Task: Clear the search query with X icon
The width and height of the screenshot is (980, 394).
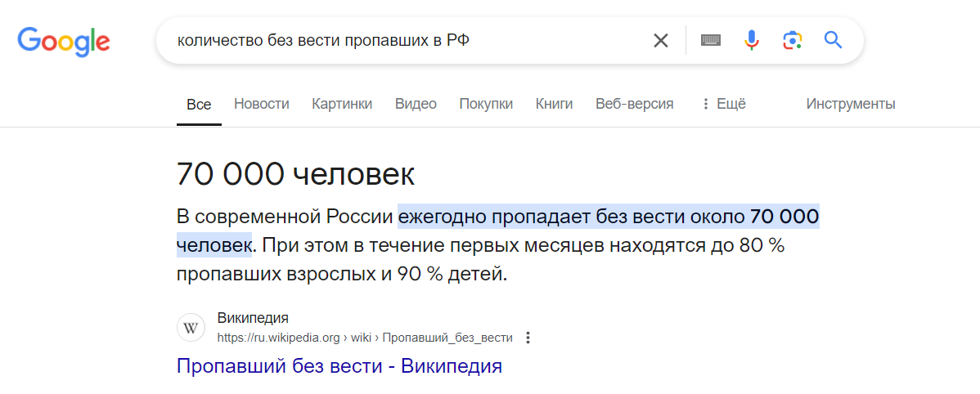Action: [661, 41]
